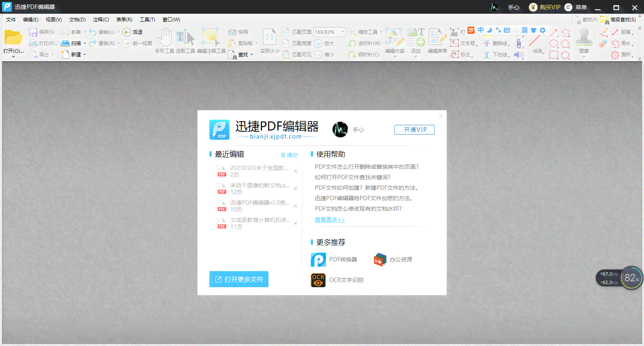Open the PDF Converter (PDF转换器) recommendation
This screenshot has width=644, height=346.
(334, 259)
